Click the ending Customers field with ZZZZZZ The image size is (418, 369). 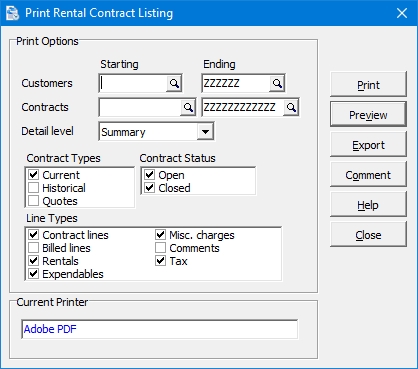coord(236,83)
